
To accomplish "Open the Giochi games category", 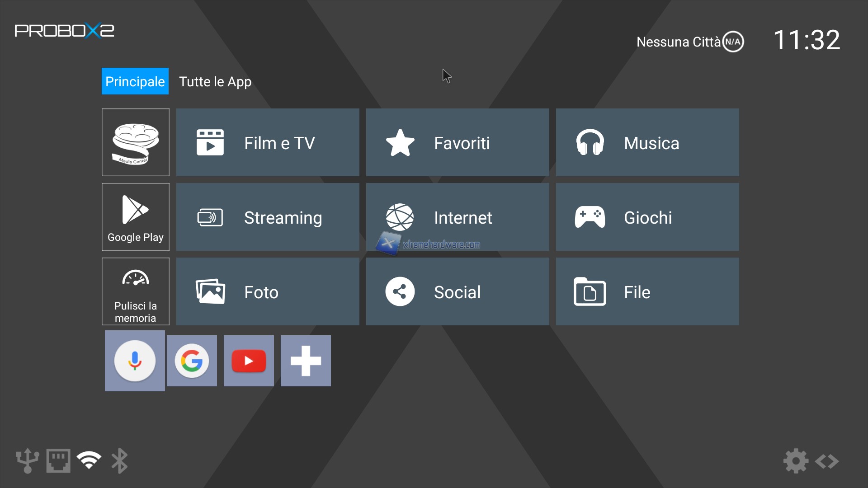I will point(647,217).
